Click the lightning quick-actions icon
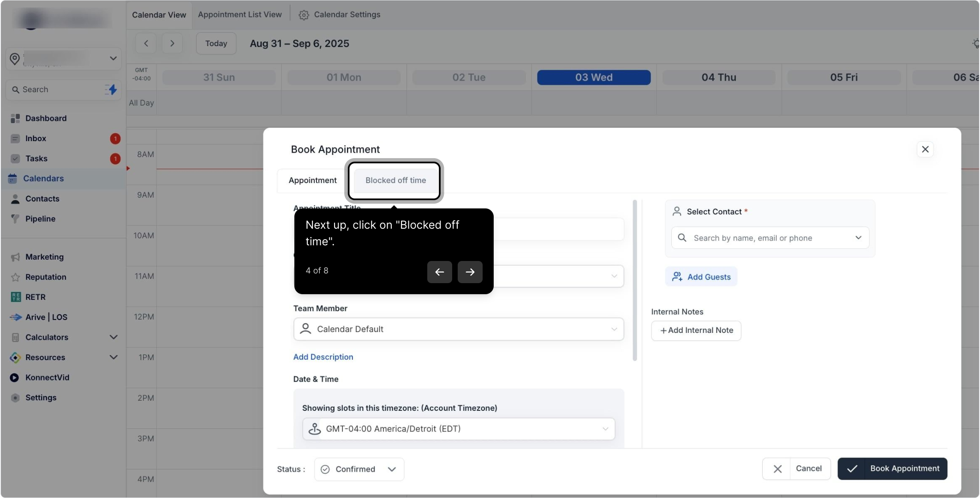 pos(111,89)
